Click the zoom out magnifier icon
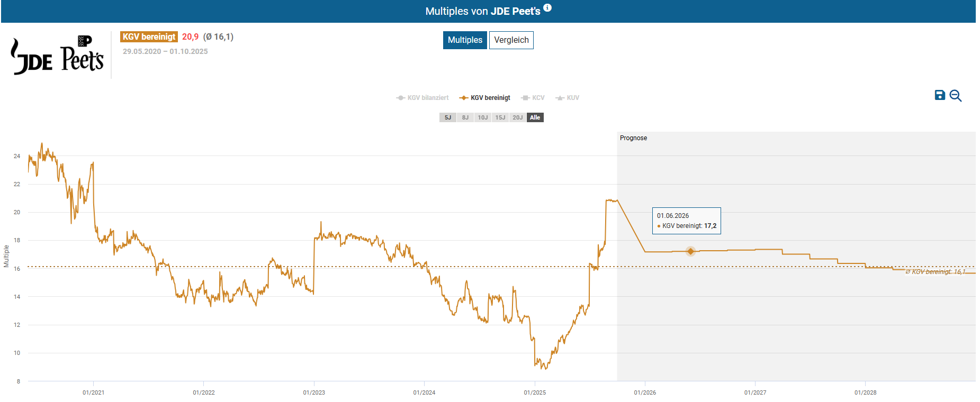The height and width of the screenshot is (402, 980). pos(955,96)
